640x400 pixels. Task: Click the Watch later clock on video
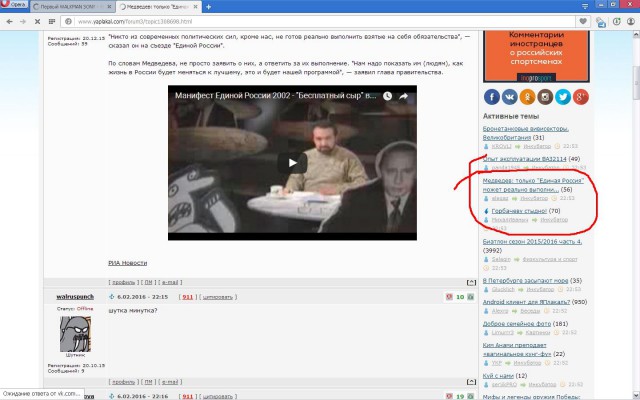click(x=387, y=96)
